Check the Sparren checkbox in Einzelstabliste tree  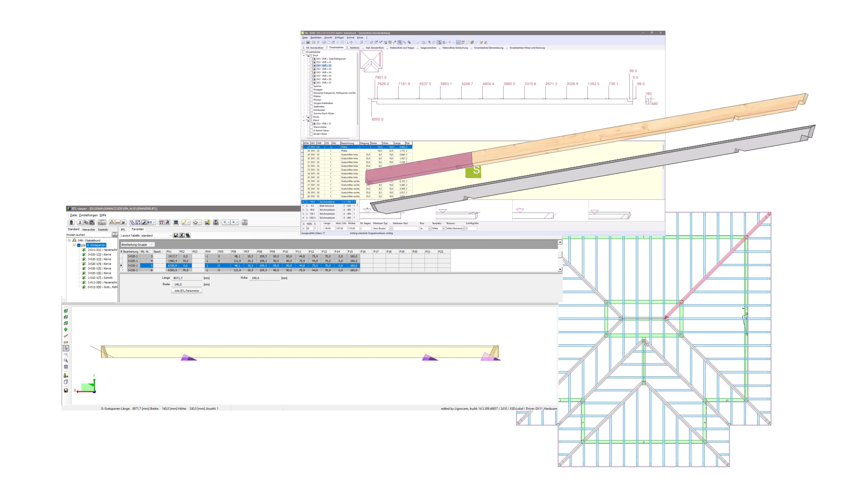tap(311, 86)
